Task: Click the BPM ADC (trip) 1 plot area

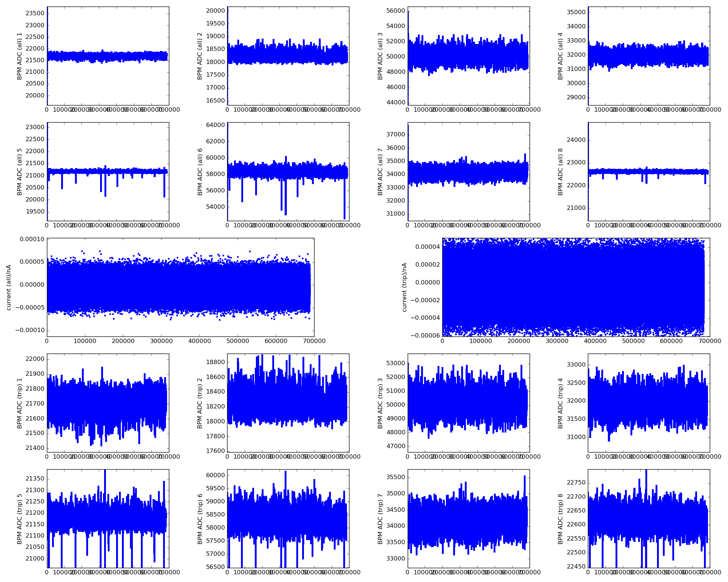Action: pyautogui.click(x=108, y=403)
